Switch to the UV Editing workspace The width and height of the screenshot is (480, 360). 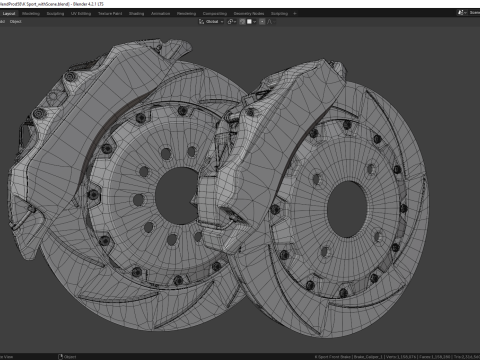click(81, 14)
